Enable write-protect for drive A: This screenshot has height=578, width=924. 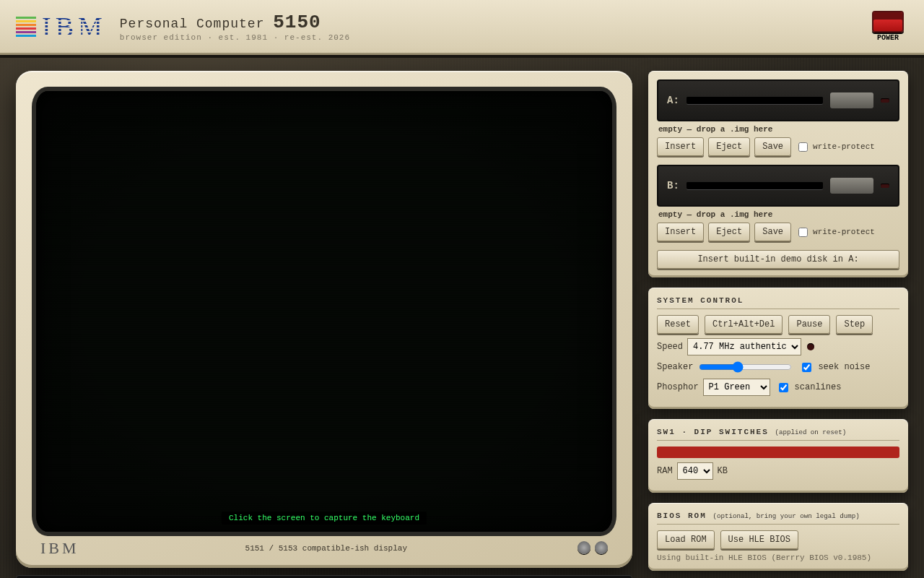pos(803,147)
